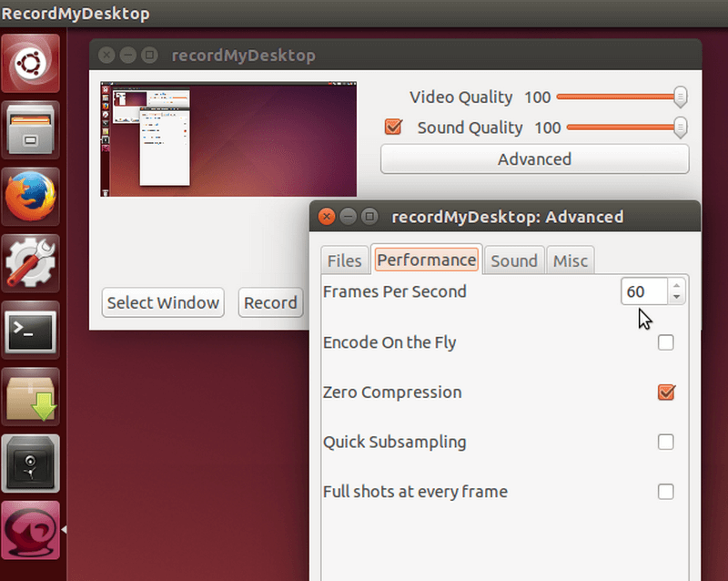
Task: Enable Quick Subsampling
Action: (666, 442)
